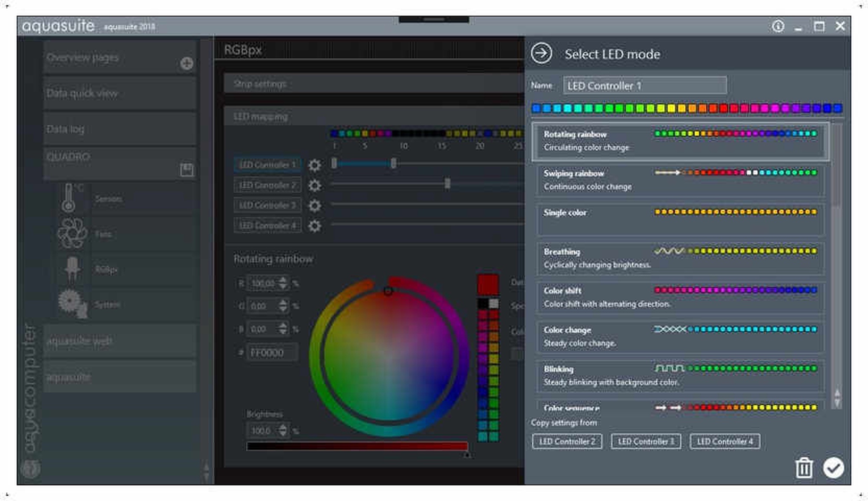Choose the Breathing LED mode
Image resolution: width=868 pixels, height=501 pixels.
point(680,258)
